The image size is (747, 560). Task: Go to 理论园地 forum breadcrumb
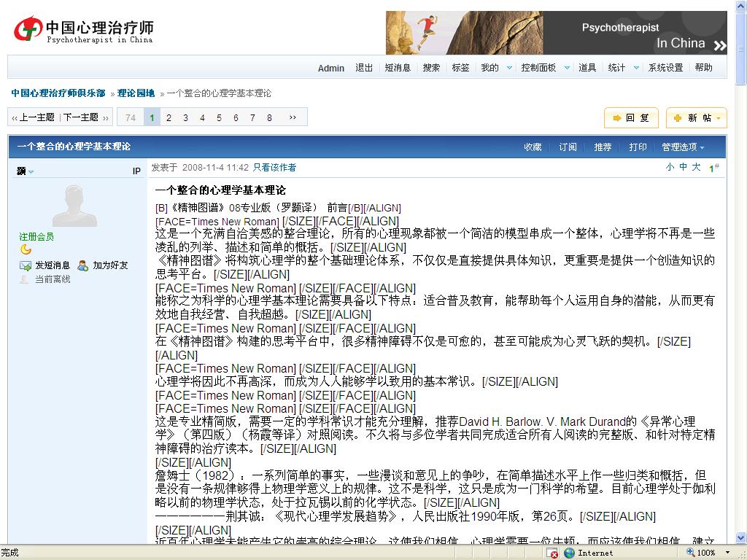pos(136,93)
